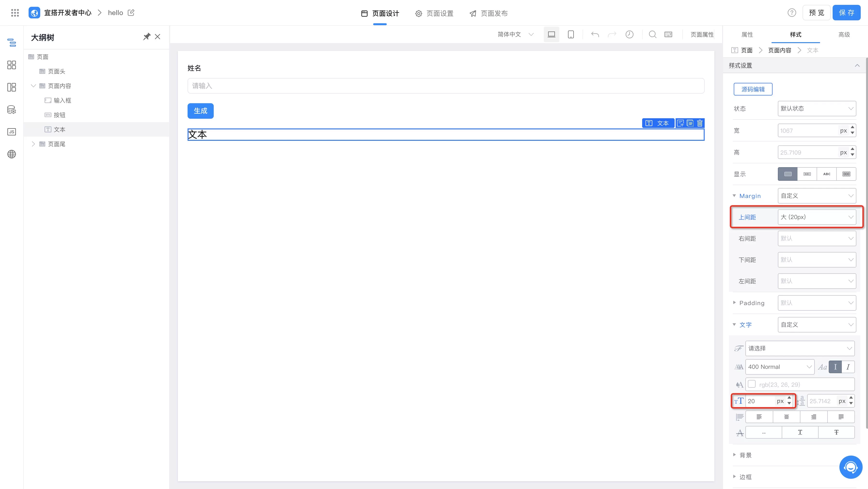
Task: Toggle italic font style button
Action: [x=848, y=367]
